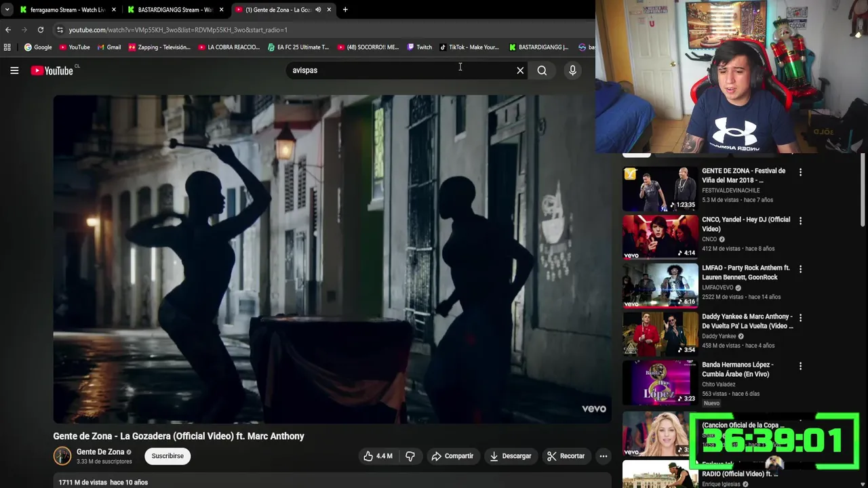Click the La Gozadera video player

click(x=332, y=259)
